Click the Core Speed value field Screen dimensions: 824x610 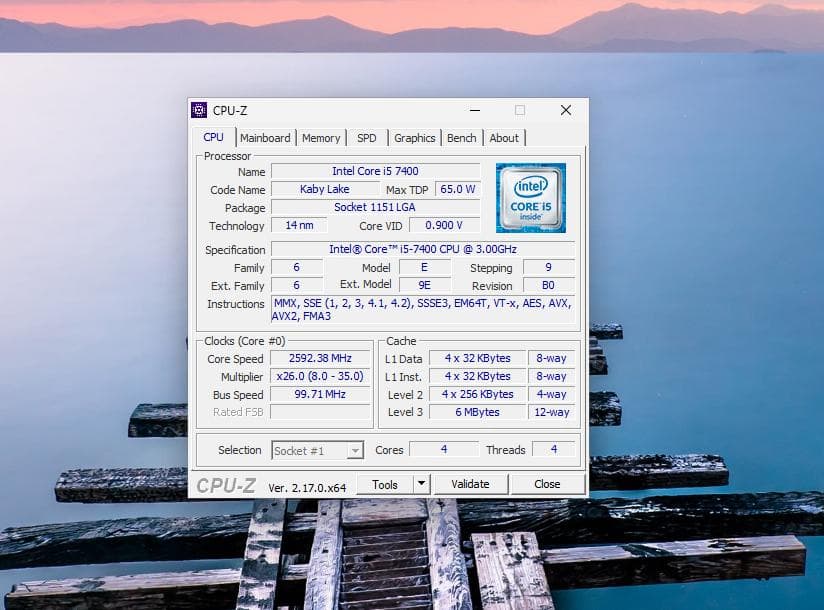[320, 358]
